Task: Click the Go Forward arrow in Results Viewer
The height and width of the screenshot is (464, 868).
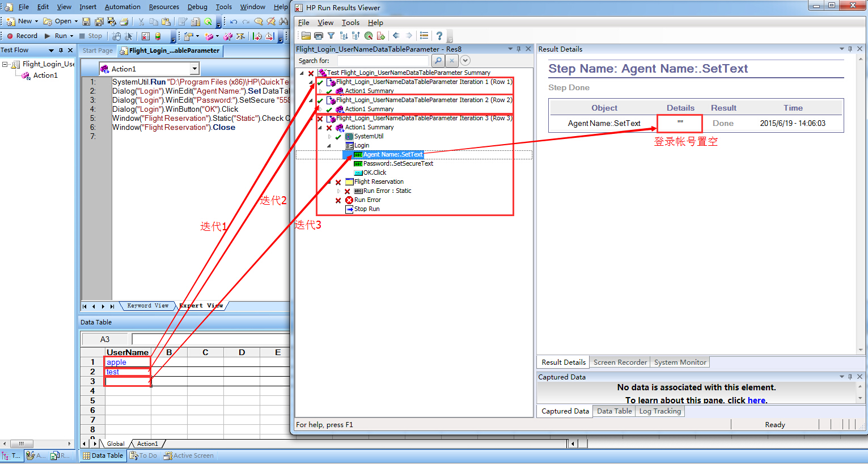Action: (408, 36)
